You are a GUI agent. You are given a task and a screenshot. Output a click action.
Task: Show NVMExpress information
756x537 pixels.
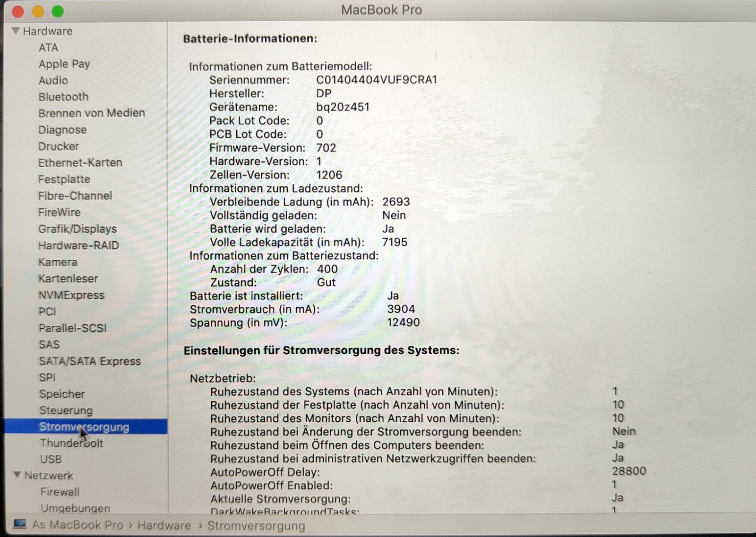click(71, 295)
